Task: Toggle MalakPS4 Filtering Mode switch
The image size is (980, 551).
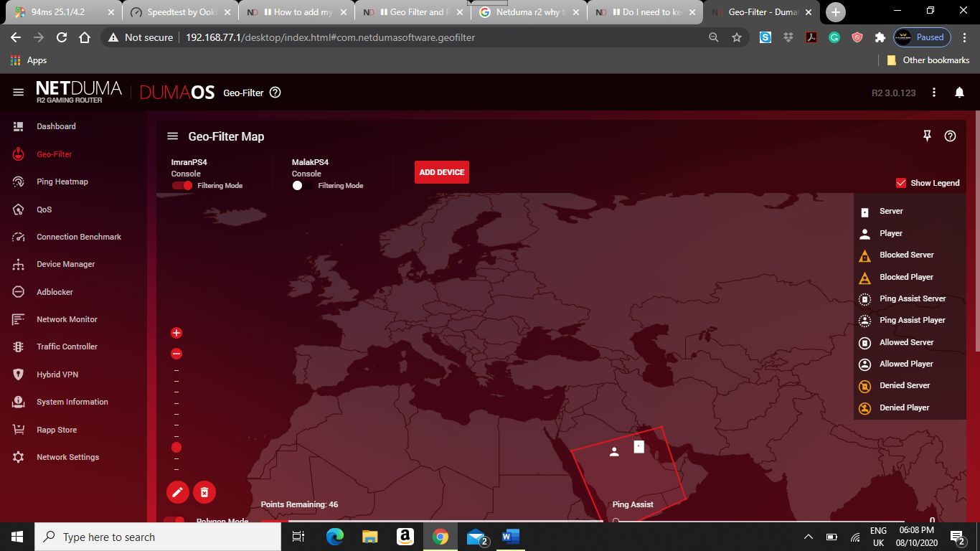Action: point(303,185)
